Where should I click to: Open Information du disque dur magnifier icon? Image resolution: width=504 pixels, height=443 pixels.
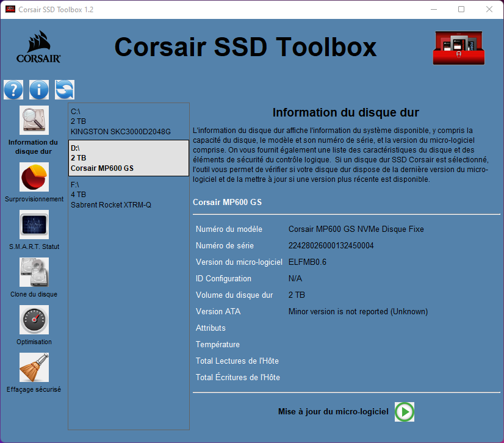coord(34,120)
